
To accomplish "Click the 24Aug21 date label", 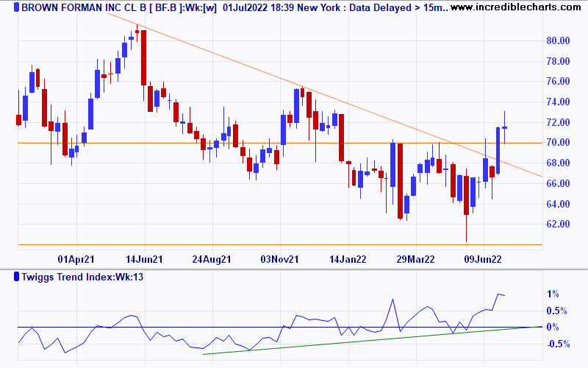I will 212,260.
